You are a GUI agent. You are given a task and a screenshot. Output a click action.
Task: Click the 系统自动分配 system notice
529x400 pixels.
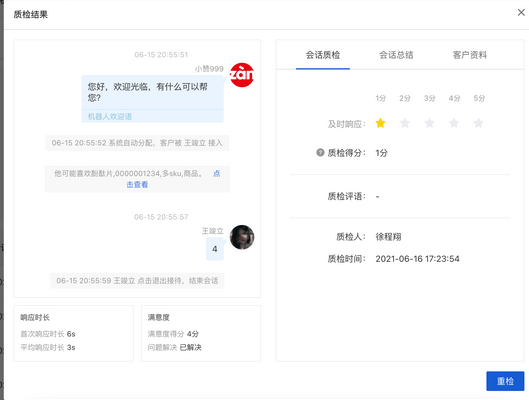coord(137,143)
